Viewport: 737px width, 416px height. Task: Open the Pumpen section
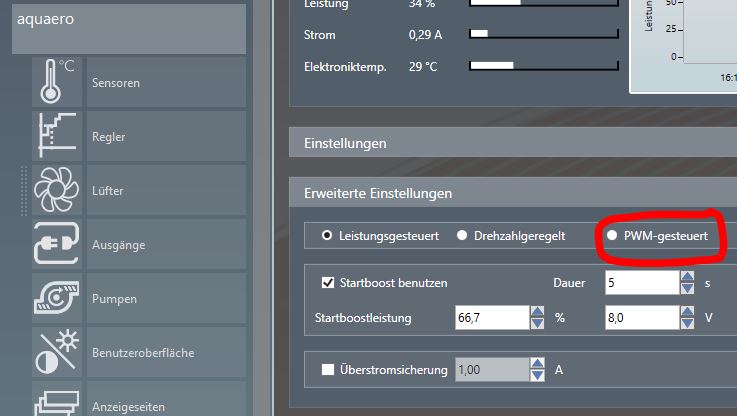coord(166,298)
